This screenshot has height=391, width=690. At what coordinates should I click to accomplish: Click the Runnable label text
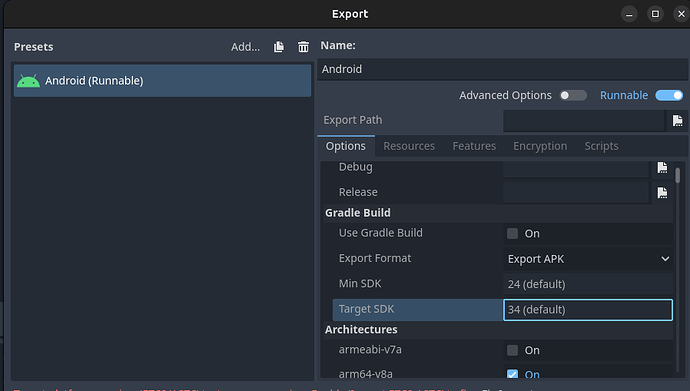pos(624,95)
